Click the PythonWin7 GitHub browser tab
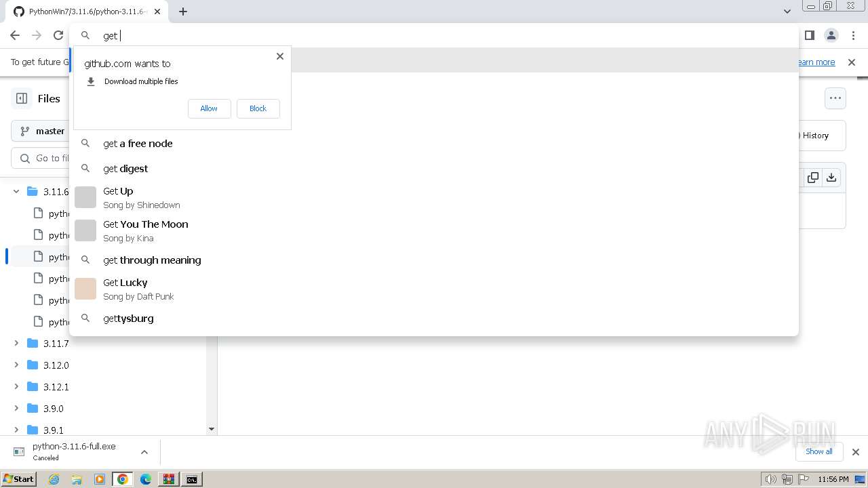Screen dimensions: 868x488 87,12
